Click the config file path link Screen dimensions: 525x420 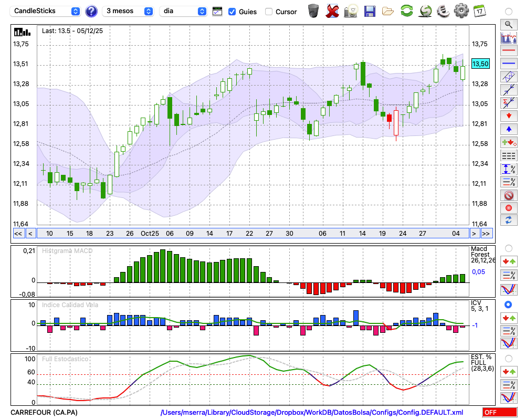tap(312, 413)
